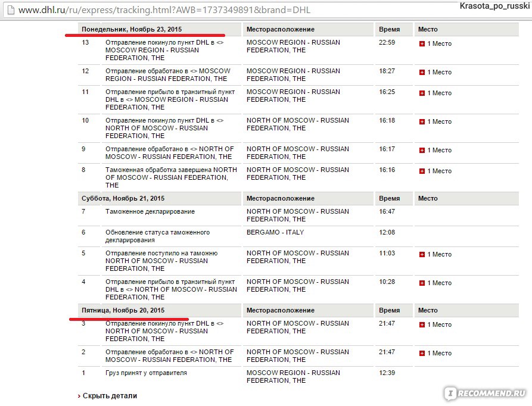Click time '16:17' in row 9
The image size is (532, 406).
[387, 149]
